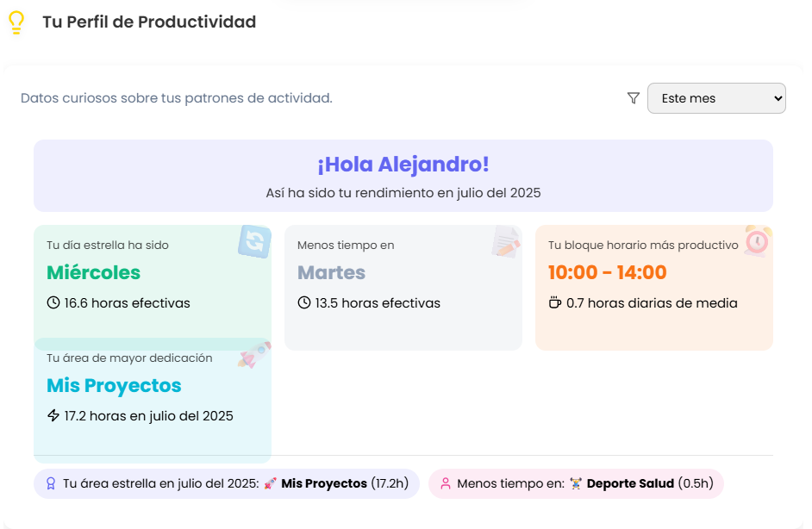Open the "Este mes" period dropdown
The image size is (812, 529).
coord(715,98)
